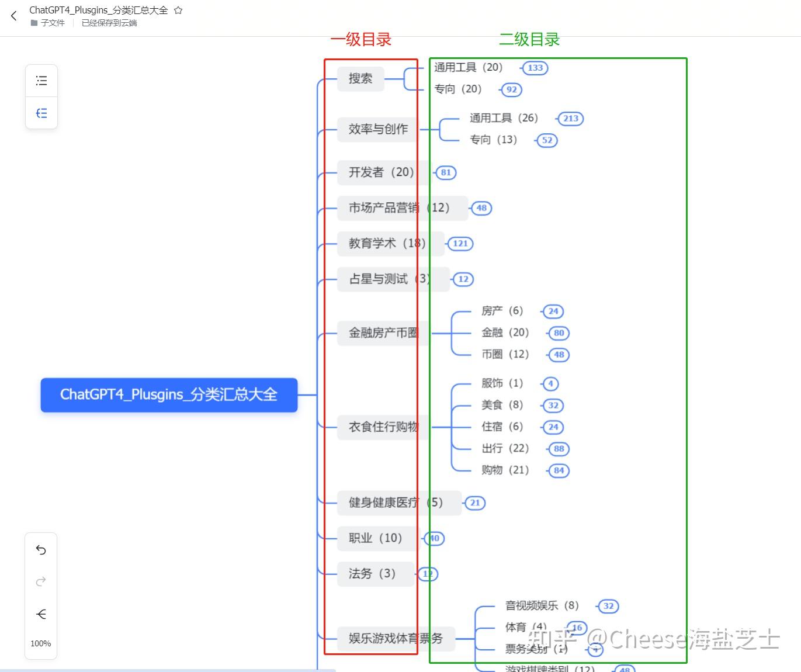The width and height of the screenshot is (801, 672).
Task: Expand the 12 badge beside 占星与测试
Action: [463, 279]
